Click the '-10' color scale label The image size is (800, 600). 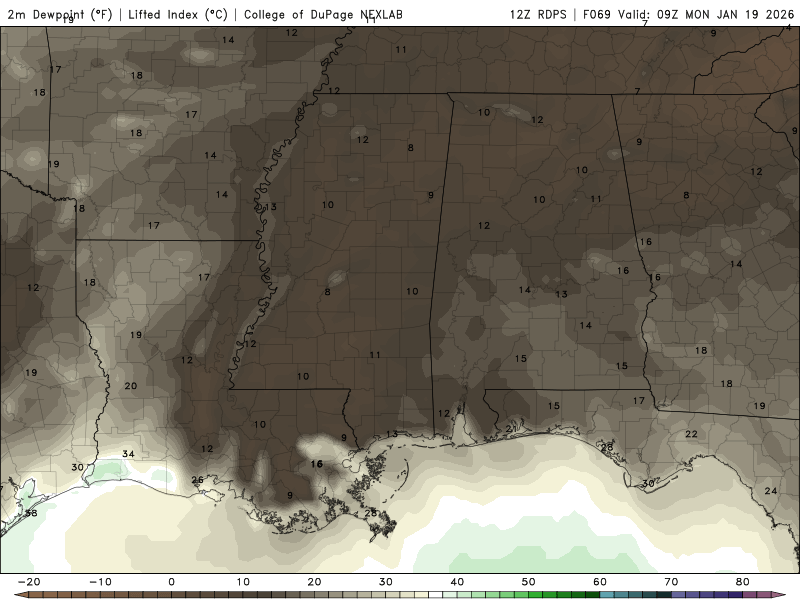(x=100, y=582)
